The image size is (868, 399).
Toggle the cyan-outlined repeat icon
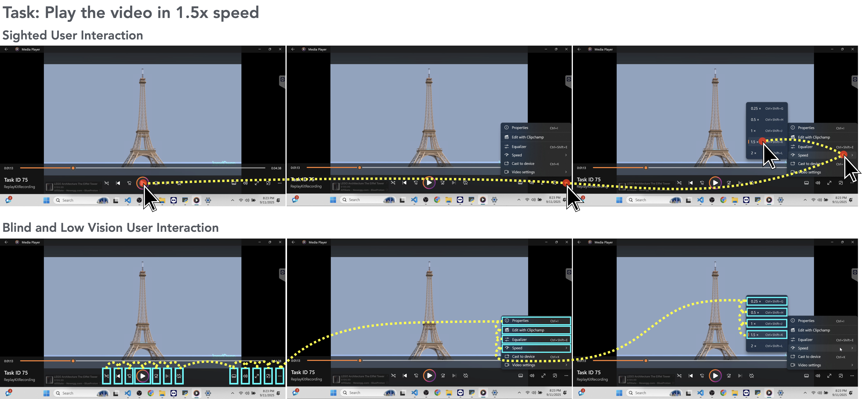pyautogui.click(x=179, y=376)
